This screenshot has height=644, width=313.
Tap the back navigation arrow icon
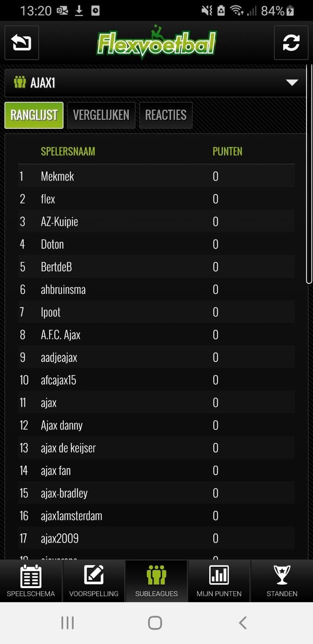point(21,43)
